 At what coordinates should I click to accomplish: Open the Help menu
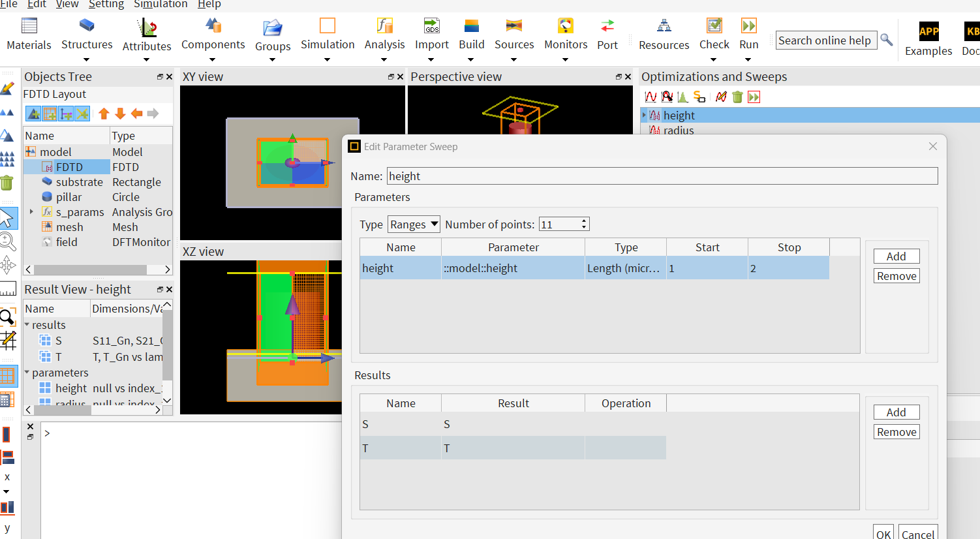209,5
